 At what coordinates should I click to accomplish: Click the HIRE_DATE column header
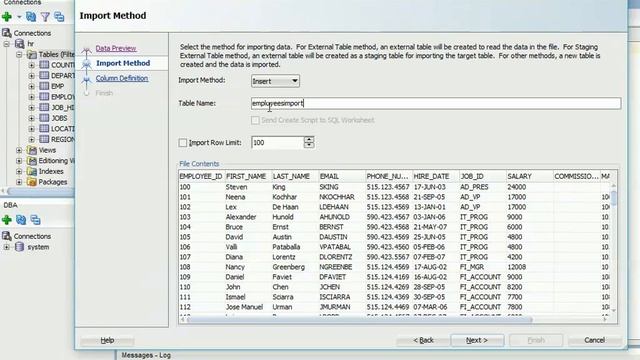pos(436,176)
